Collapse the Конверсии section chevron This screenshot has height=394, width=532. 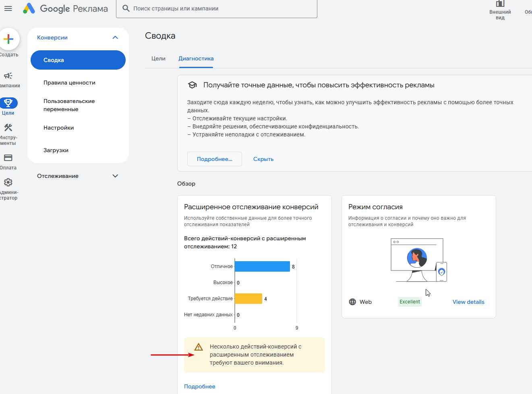coord(115,37)
